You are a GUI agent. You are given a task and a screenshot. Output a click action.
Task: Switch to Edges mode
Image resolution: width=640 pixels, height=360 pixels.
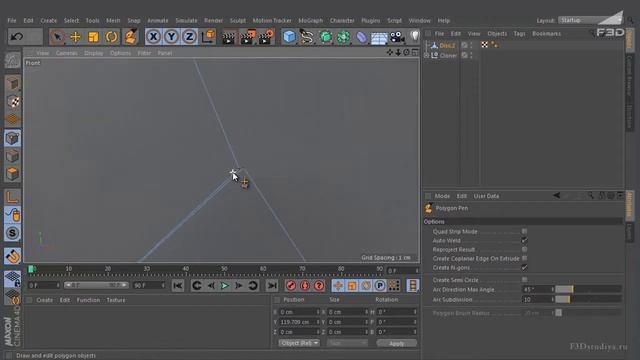pos(13,156)
